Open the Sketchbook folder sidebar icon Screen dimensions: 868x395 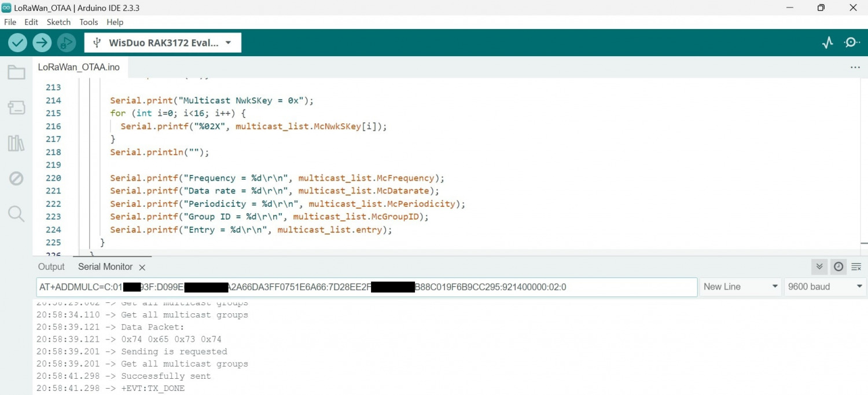pyautogui.click(x=16, y=72)
